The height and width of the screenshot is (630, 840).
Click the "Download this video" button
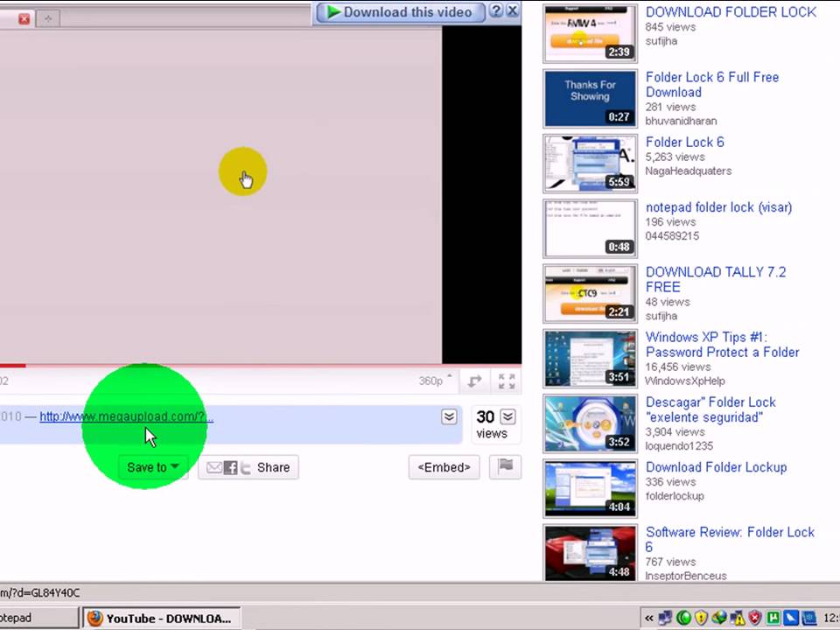pyautogui.click(x=400, y=11)
